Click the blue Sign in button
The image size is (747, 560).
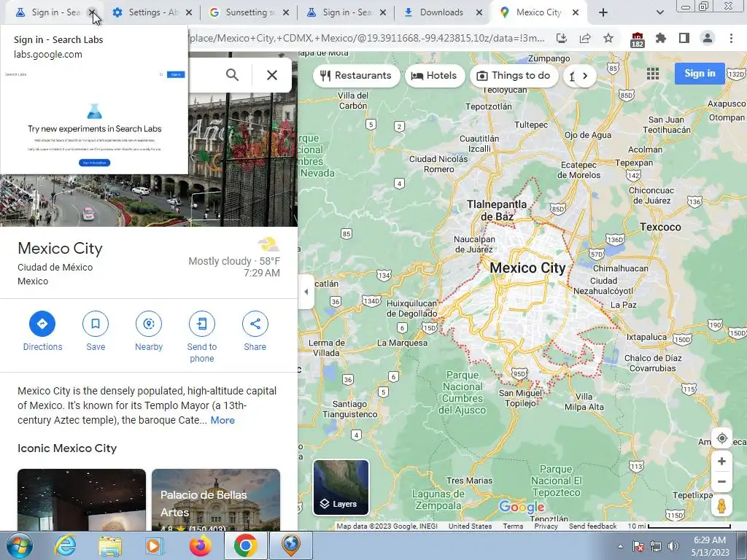click(x=700, y=74)
